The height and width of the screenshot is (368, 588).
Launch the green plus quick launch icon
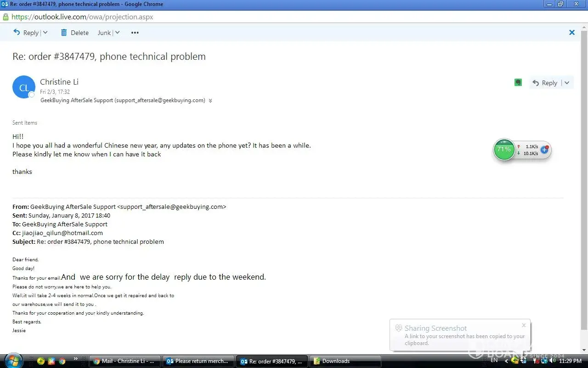click(41, 361)
